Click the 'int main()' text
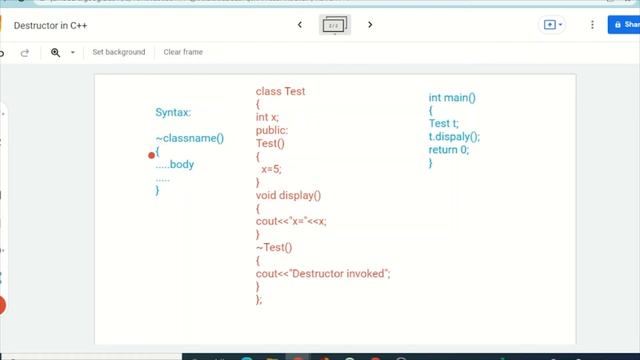The height and width of the screenshot is (360, 640). tap(452, 98)
